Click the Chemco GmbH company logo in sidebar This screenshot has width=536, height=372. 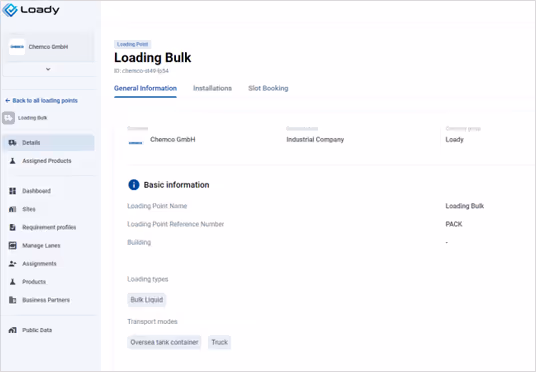(x=17, y=47)
